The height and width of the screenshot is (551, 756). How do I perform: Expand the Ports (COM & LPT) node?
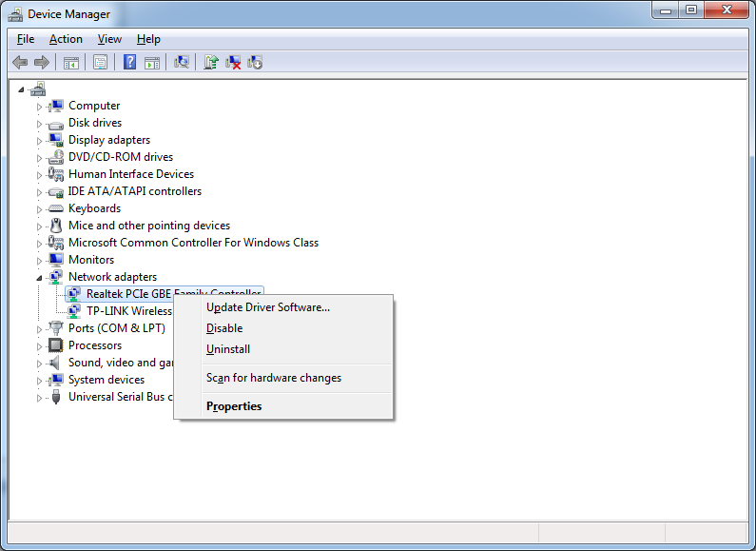40,329
